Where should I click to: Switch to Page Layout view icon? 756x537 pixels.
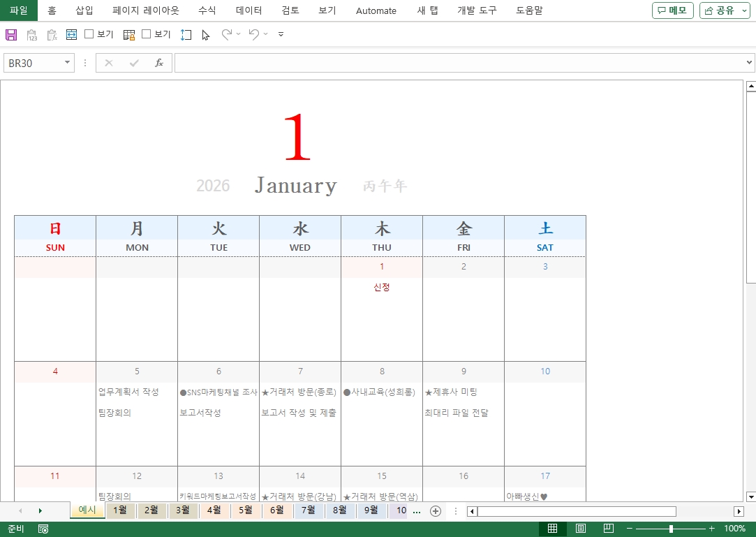[x=581, y=529]
